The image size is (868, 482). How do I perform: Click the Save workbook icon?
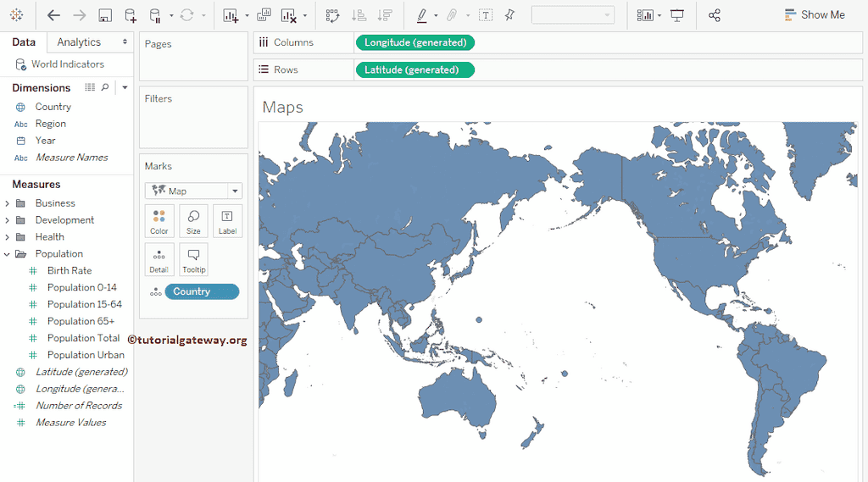[x=104, y=15]
